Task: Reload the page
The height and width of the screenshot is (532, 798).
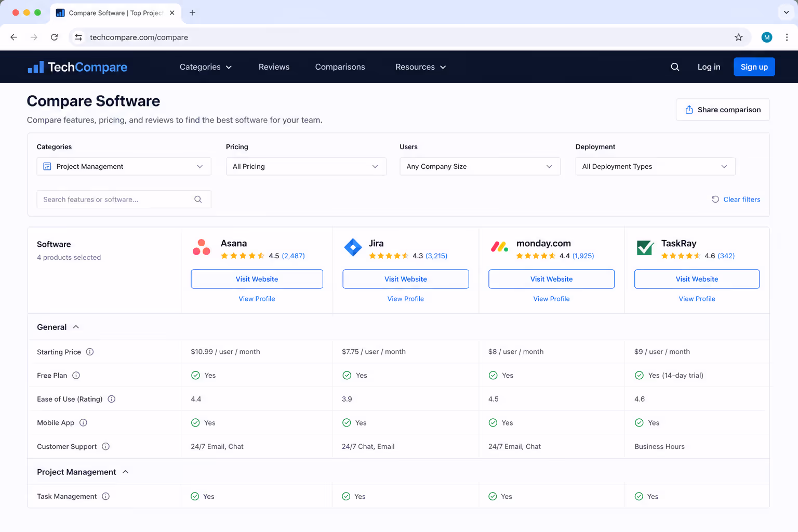Action: (x=54, y=37)
